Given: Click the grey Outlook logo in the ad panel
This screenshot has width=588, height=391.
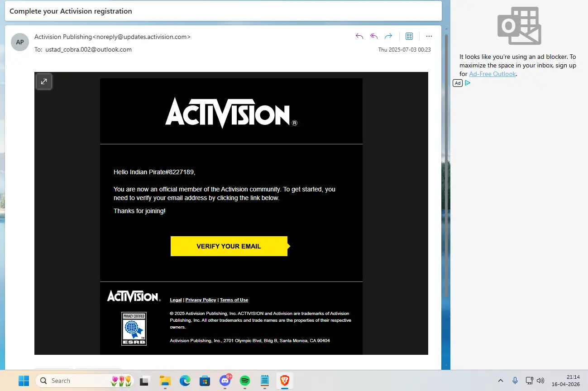Looking at the screenshot, I should pos(519,26).
